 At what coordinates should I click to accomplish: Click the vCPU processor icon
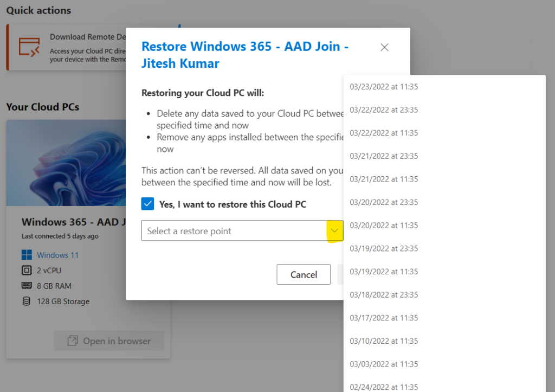27,270
